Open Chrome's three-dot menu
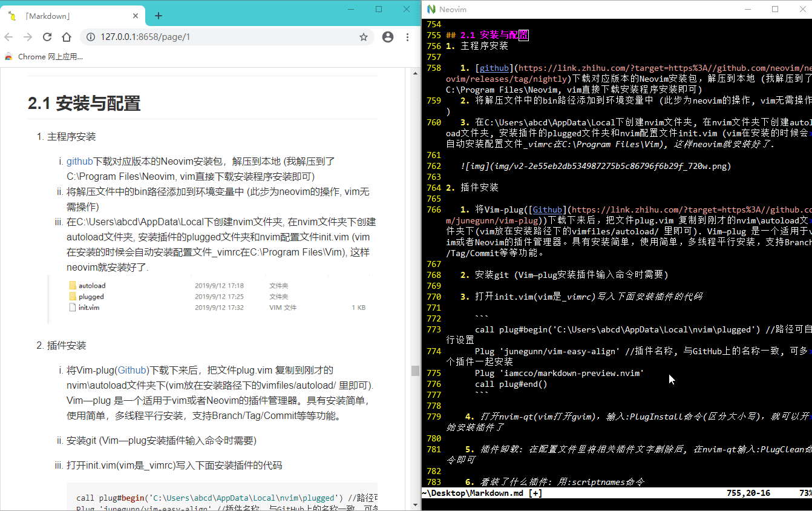Screen dimensions: 812x511 coord(408,37)
